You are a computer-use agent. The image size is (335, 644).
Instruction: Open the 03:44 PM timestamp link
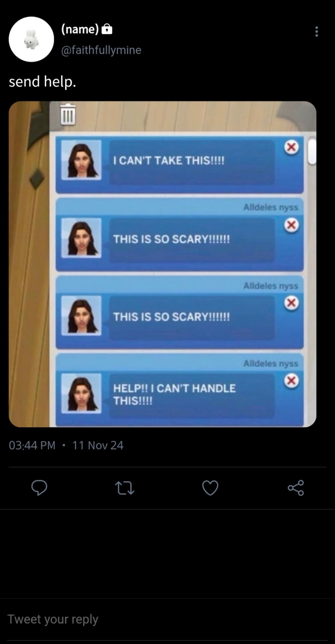(x=32, y=445)
